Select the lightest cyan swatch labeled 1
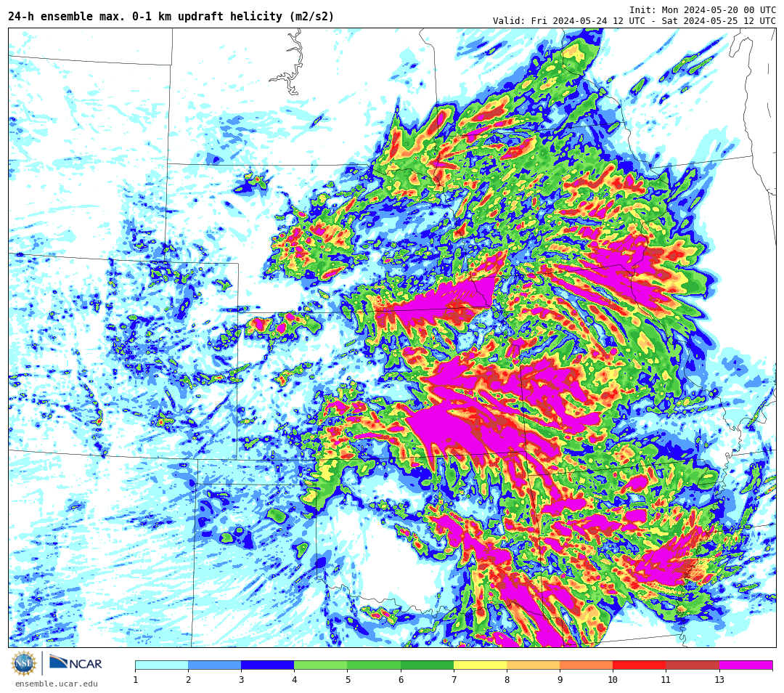Image resolution: width=784 pixels, height=693 pixels. tap(162, 665)
